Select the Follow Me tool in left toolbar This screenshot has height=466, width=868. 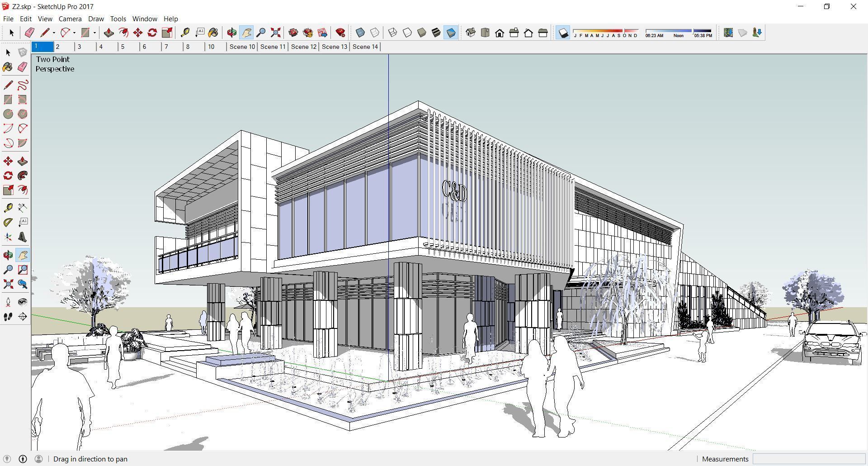coord(23,176)
